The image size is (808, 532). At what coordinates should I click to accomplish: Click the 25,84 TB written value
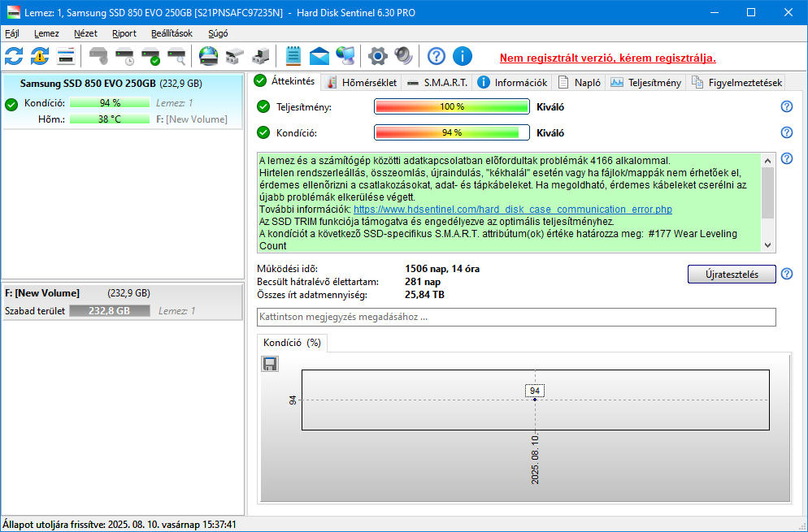(x=424, y=295)
